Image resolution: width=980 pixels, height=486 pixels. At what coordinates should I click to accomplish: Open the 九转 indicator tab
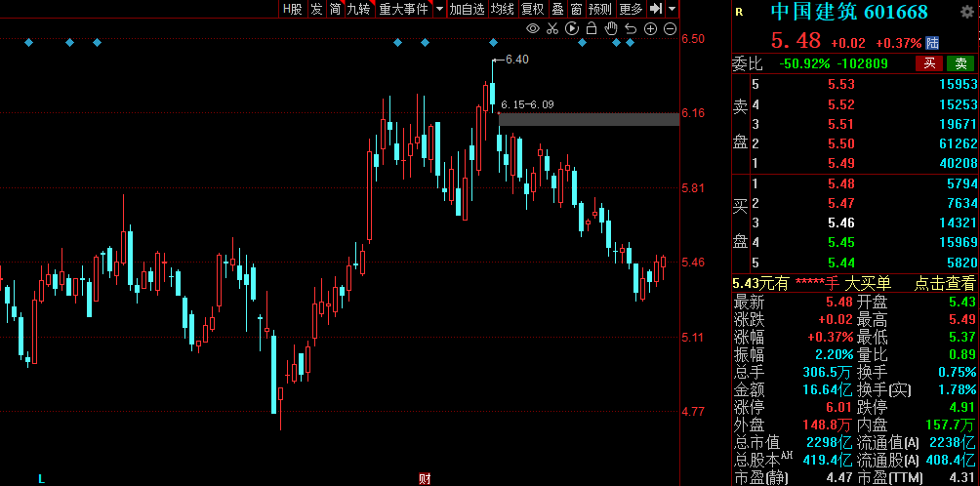358,9
